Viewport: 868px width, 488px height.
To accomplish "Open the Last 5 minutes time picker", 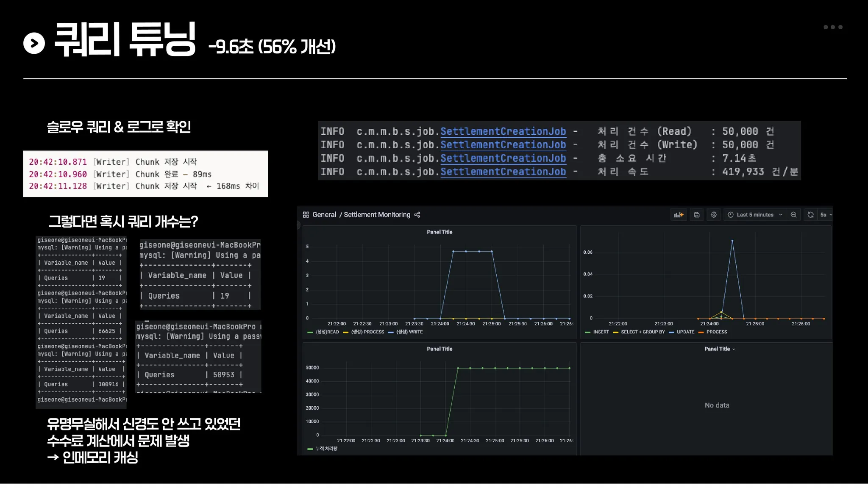I will (755, 215).
